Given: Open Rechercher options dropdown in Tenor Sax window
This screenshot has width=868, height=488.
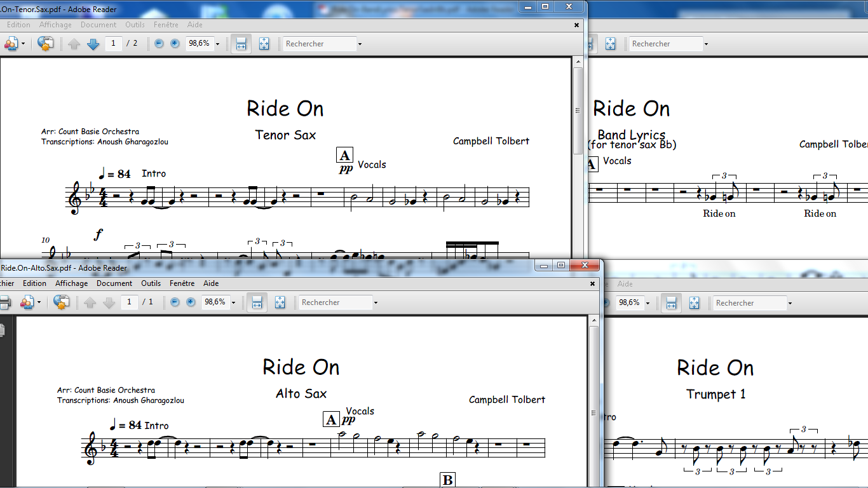Looking at the screenshot, I should [x=360, y=44].
